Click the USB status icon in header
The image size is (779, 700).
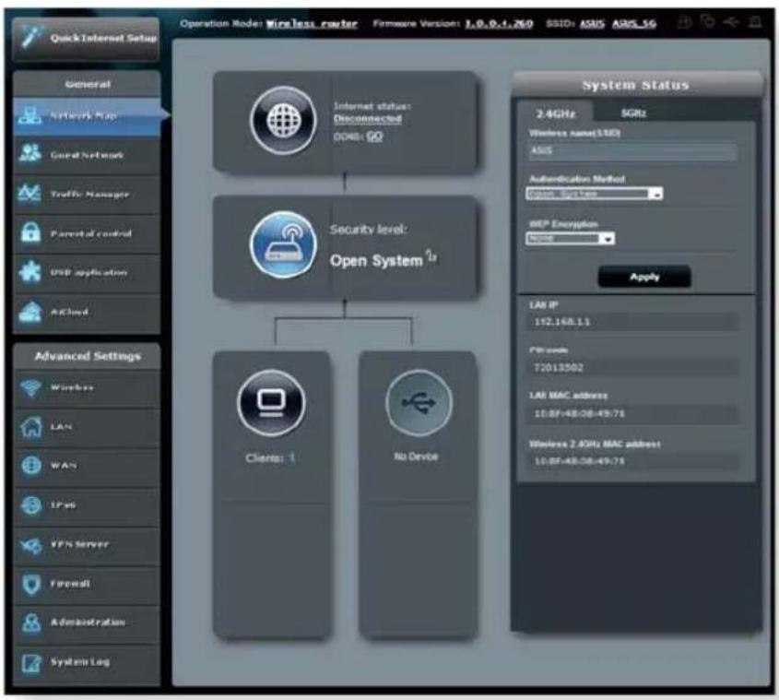point(731,22)
